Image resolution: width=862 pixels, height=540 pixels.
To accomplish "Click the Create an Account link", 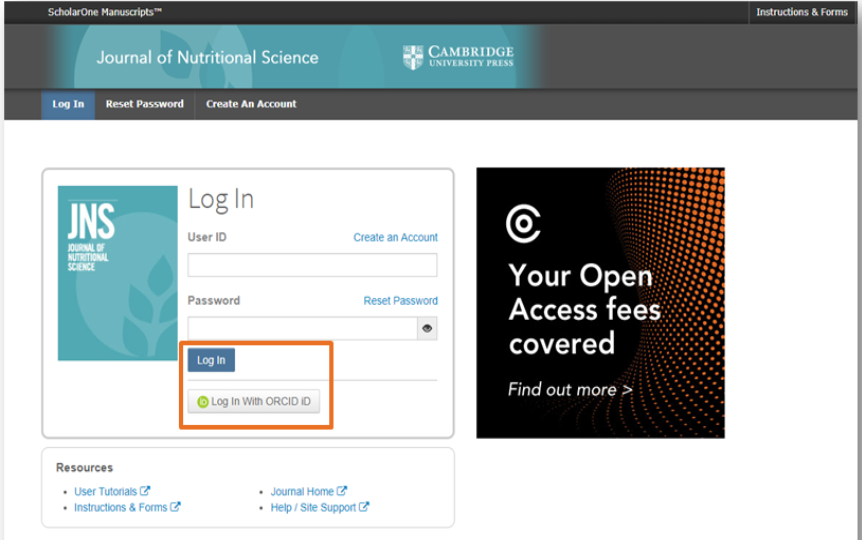I will pyautogui.click(x=395, y=238).
